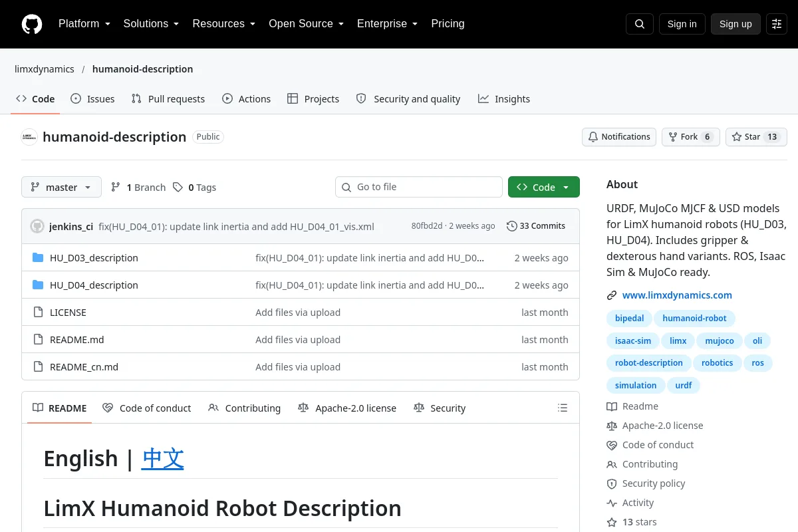Click the tag icon next to 0 Tags

tap(178, 188)
